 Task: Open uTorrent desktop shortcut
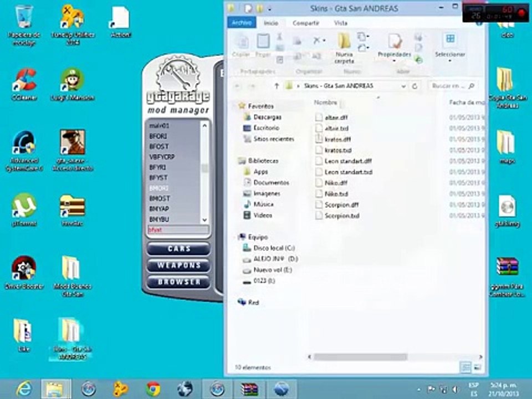24,209
